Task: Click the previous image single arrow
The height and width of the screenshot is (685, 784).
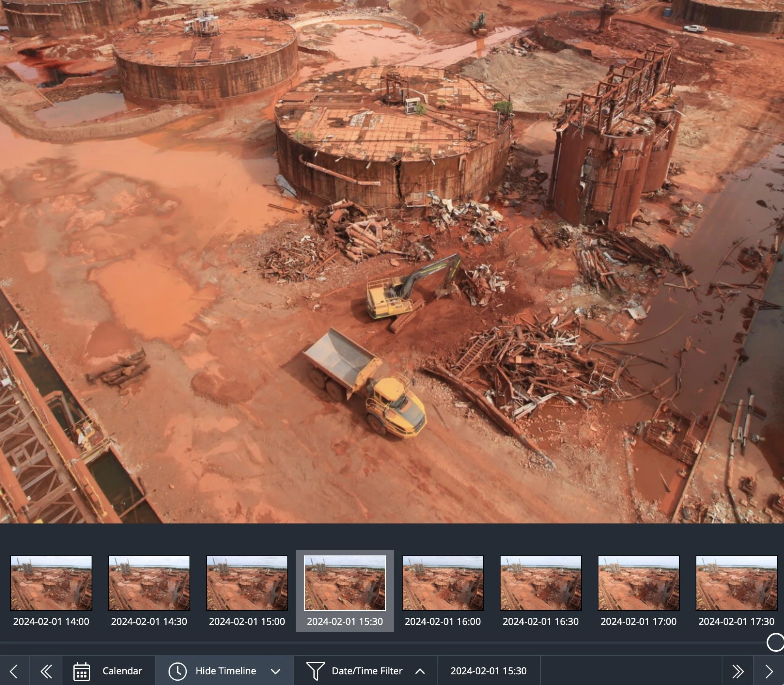Action: pos(14,671)
